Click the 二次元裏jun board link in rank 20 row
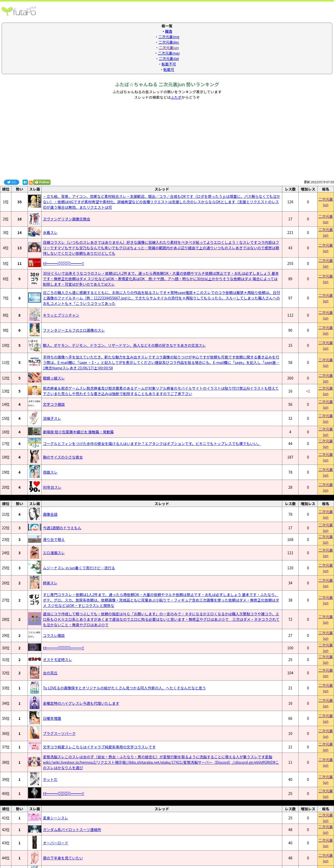 326,487
